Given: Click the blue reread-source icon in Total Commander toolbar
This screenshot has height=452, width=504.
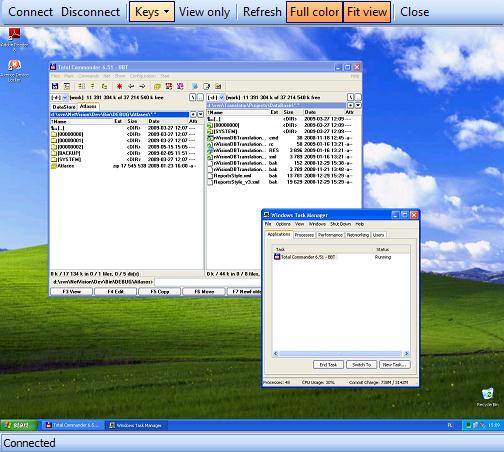Looking at the screenshot, I should point(55,86).
